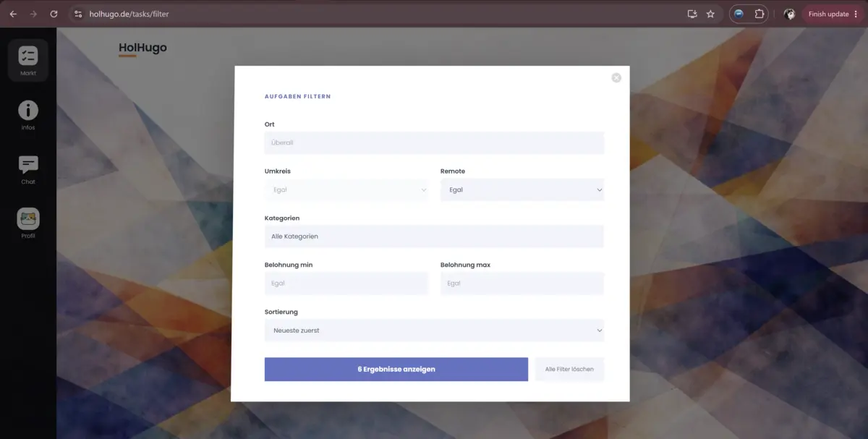Click Alle Filter löschen button
This screenshot has height=439, width=868.
tap(569, 369)
